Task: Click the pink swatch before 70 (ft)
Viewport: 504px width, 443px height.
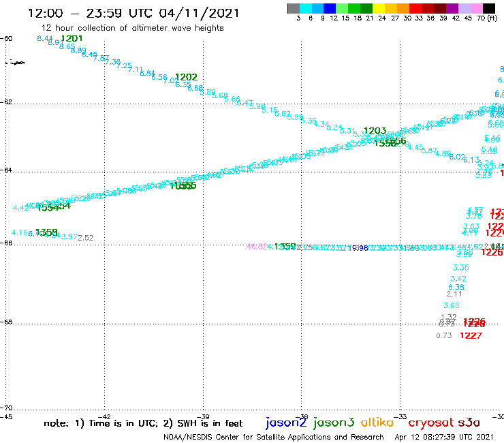Action: tap(476, 9)
